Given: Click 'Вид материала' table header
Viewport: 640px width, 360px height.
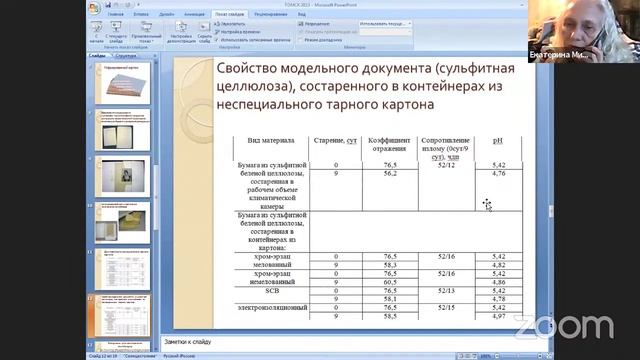Looking at the screenshot, I should [271, 140].
